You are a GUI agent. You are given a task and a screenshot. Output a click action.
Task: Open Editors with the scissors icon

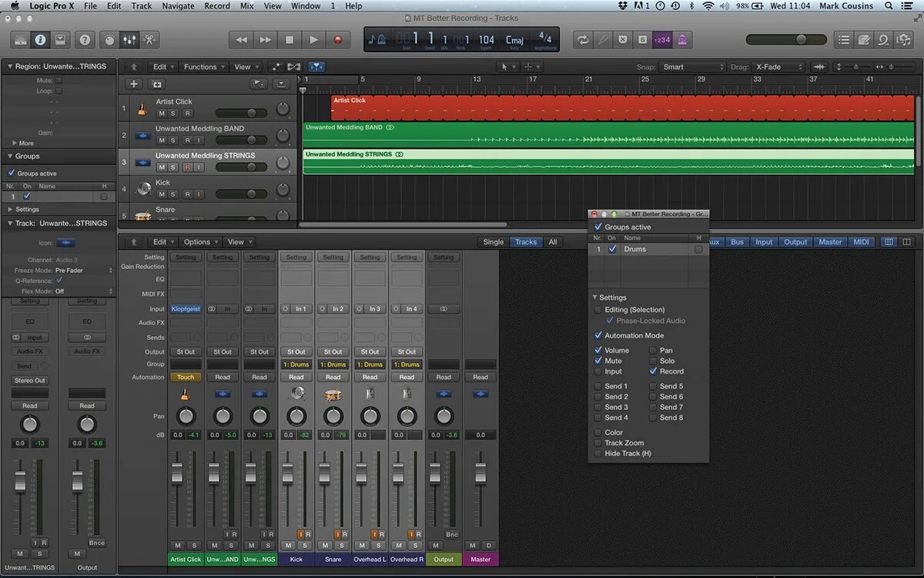pos(149,39)
